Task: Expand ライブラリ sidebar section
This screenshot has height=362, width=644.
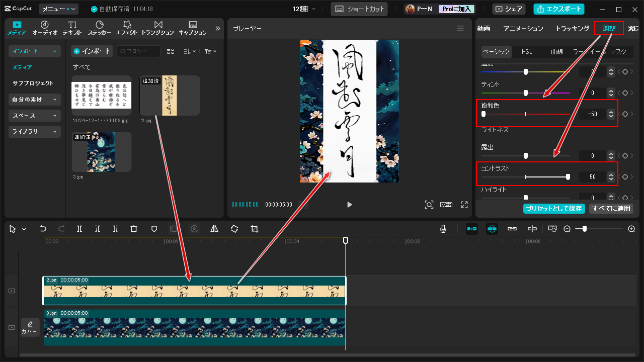Action: coord(35,132)
